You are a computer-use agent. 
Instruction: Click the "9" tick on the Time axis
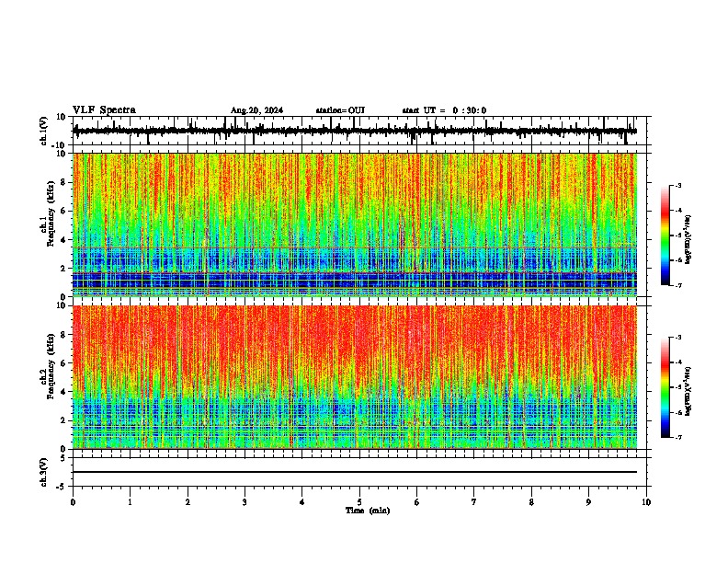coord(588,502)
